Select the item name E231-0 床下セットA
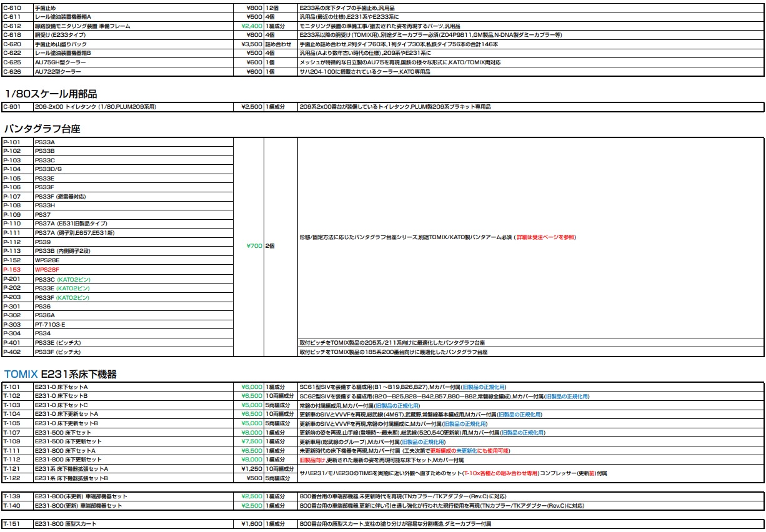The image size is (766, 532). pyautogui.click(x=61, y=387)
